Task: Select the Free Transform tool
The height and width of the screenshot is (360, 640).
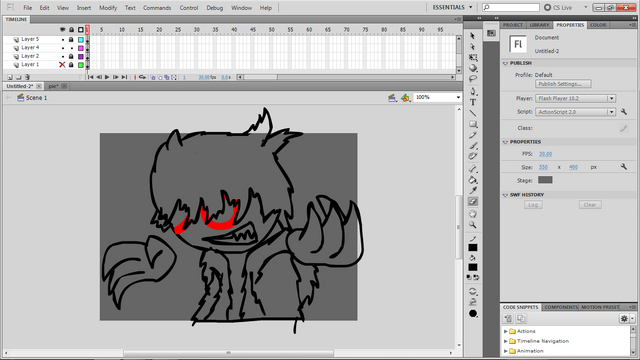Action: [x=473, y=58]
